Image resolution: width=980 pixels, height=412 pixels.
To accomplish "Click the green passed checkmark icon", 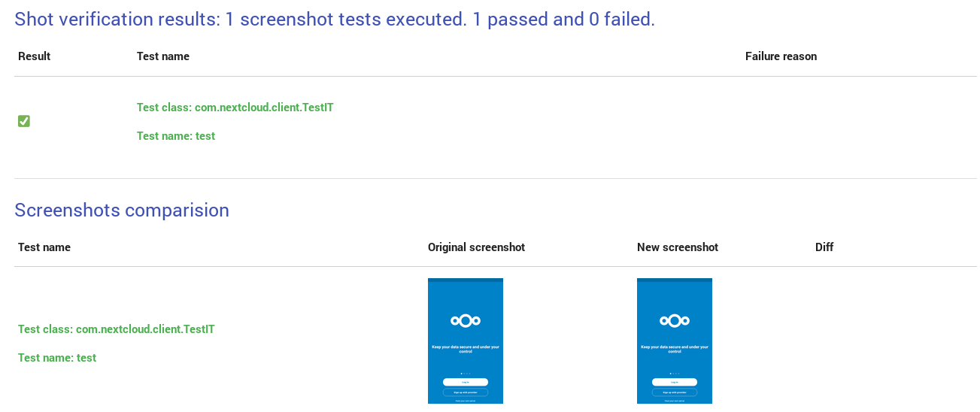I will click(x=24, y=121).
